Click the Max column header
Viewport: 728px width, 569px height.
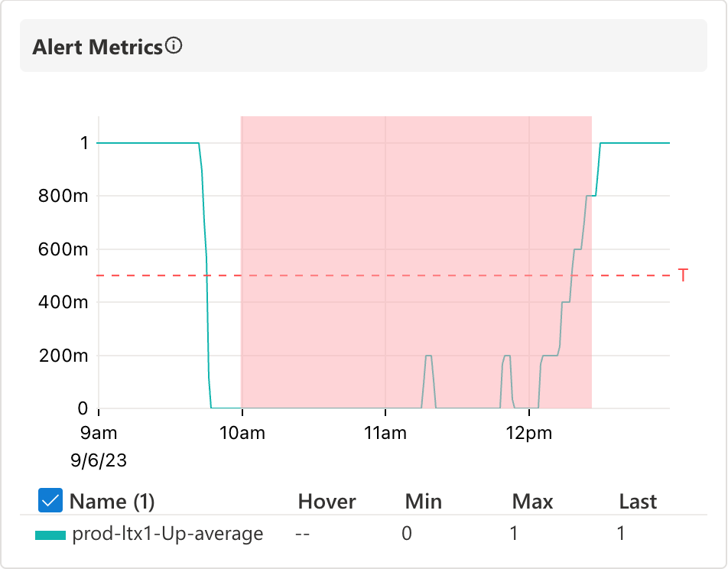pyautogui.click(x=532, y=502)
